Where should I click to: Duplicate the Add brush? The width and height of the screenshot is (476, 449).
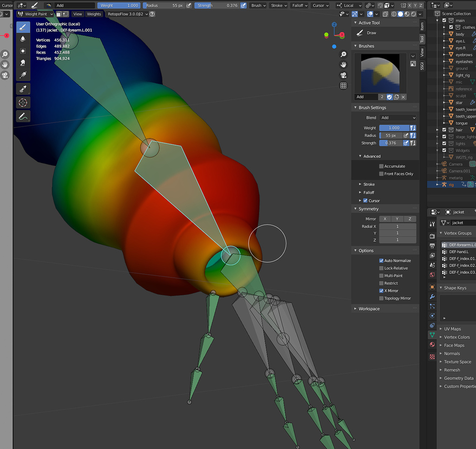tap(397, 97)
